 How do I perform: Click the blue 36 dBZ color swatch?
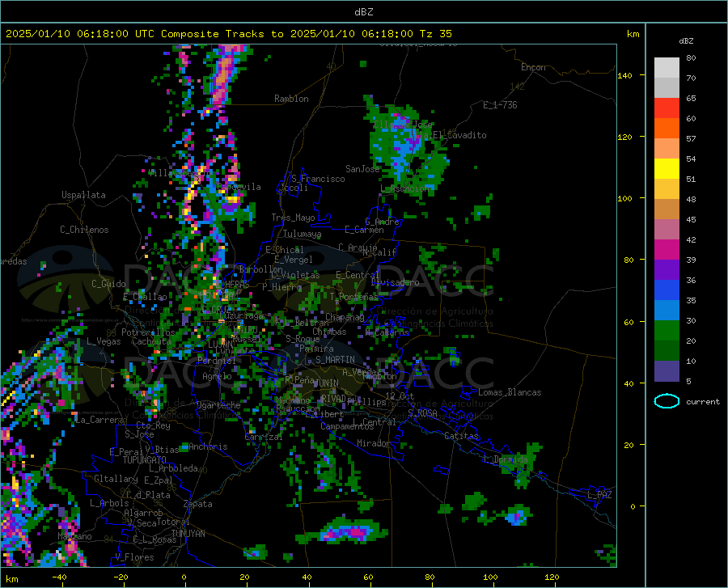point(667,290)
